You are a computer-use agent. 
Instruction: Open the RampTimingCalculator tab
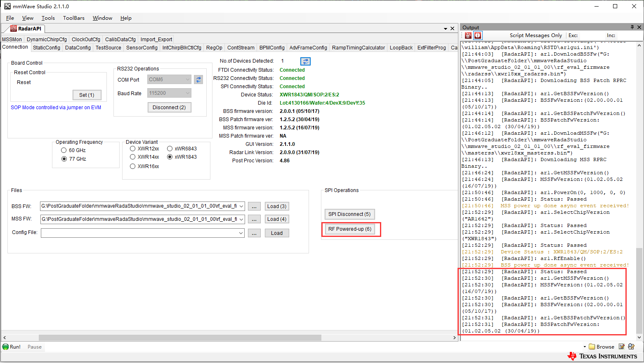359,48
